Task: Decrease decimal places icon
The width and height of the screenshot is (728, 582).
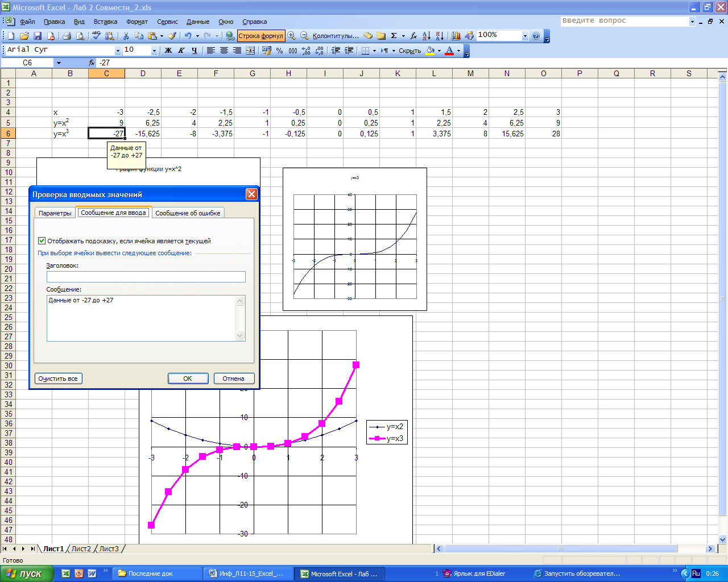Action: coord(319,51)
